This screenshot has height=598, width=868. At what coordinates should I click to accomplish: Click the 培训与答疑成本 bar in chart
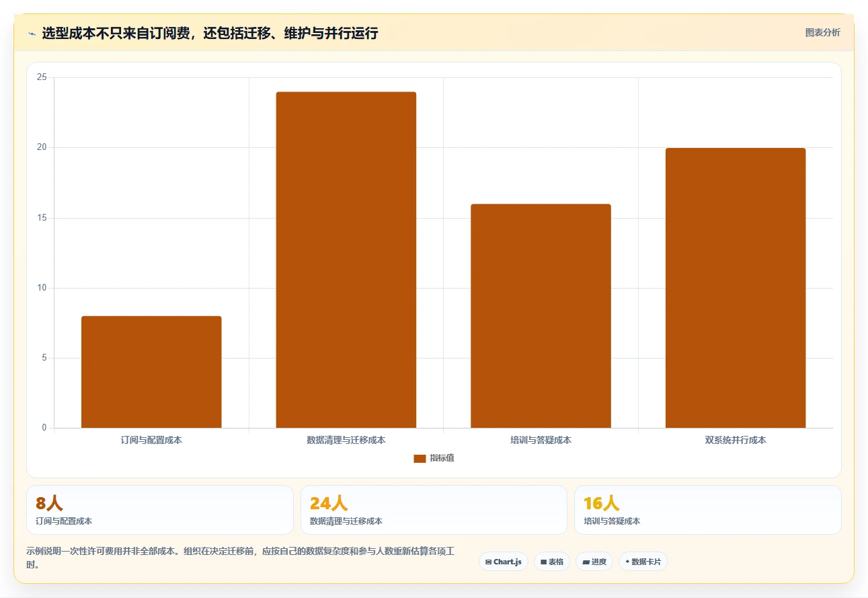541,316
